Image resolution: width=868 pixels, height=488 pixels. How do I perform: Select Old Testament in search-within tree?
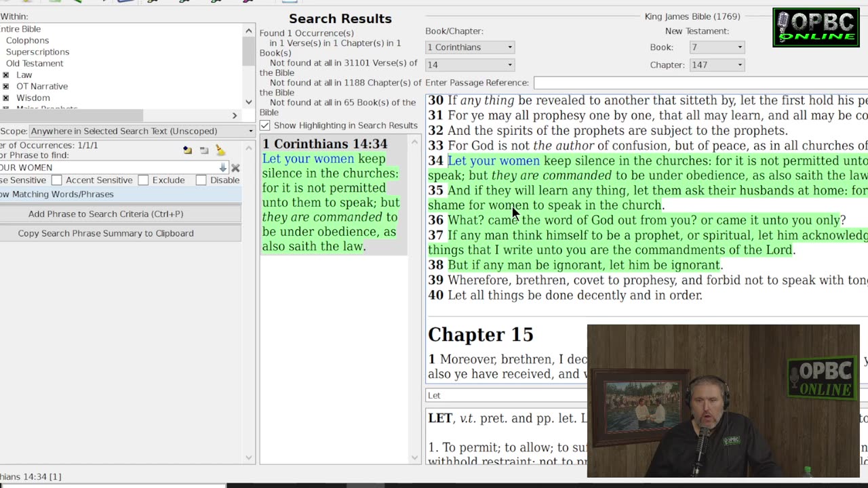35,64
